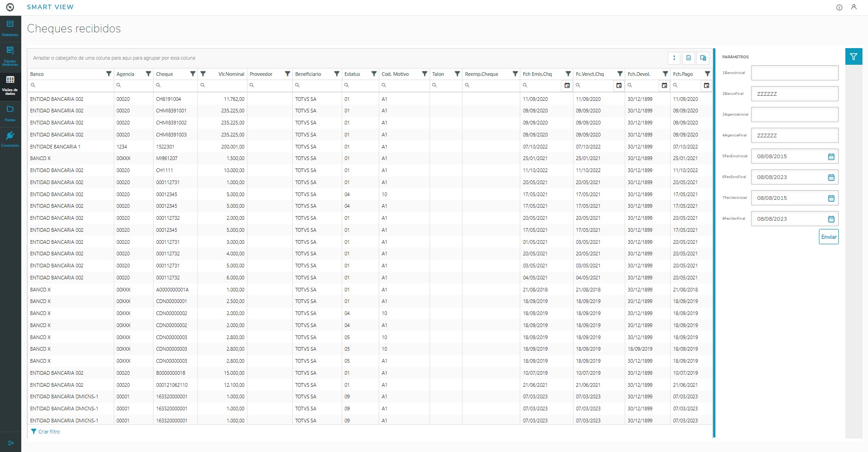Open filter for the Beneficiario column
Screen dimensions: 868x452
[x=337, y=74]
